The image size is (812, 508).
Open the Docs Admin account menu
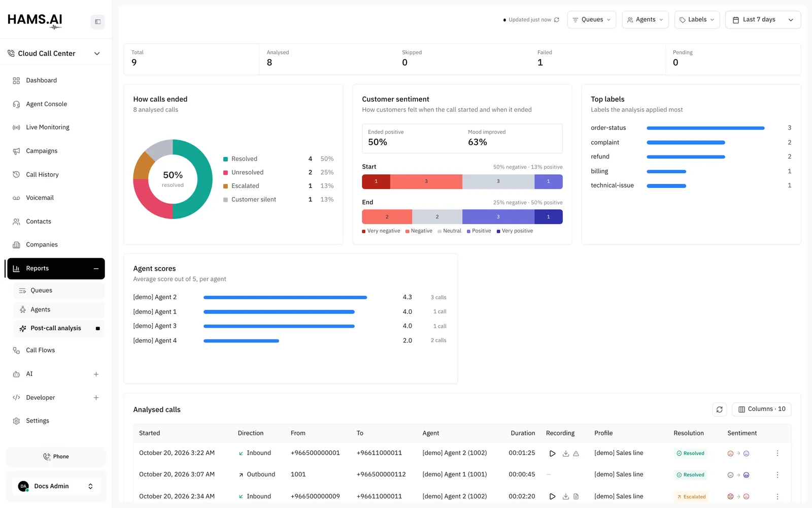pyautogui.click(x=56, y=486)
